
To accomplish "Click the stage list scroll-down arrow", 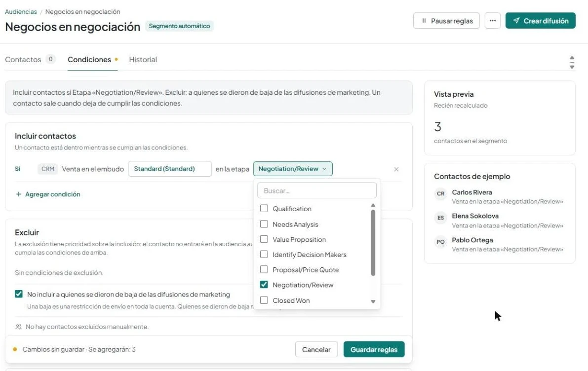I will point(373,301).
